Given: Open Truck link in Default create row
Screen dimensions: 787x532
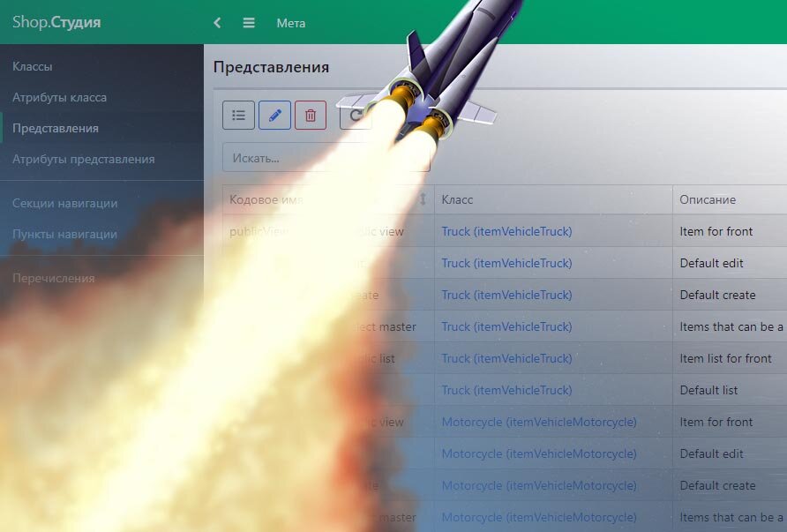Looking at the screenshot, I should (506, 295).
